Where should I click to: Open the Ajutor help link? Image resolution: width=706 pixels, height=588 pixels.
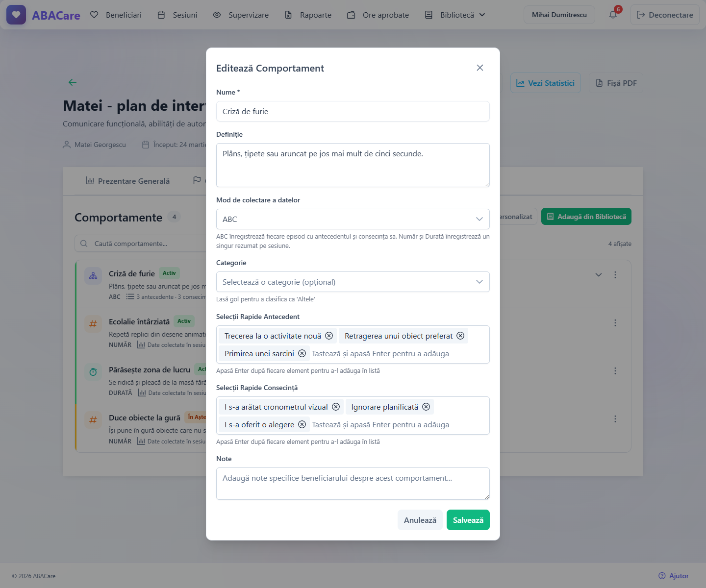(674, 576)
